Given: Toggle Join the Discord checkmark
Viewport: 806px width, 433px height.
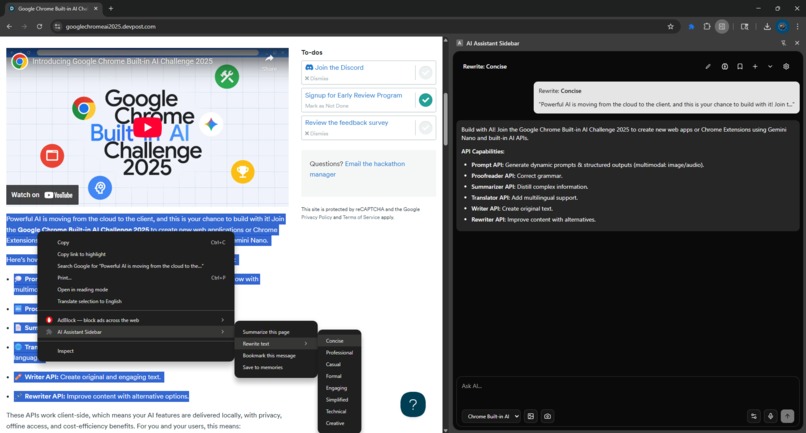Looking at the screenshot, I should (x=426, y=73).
